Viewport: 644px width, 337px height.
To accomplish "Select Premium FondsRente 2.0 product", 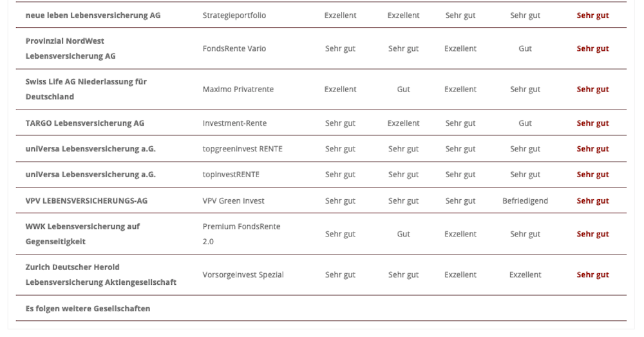I will pyautogui.click(x=241, y=234).
